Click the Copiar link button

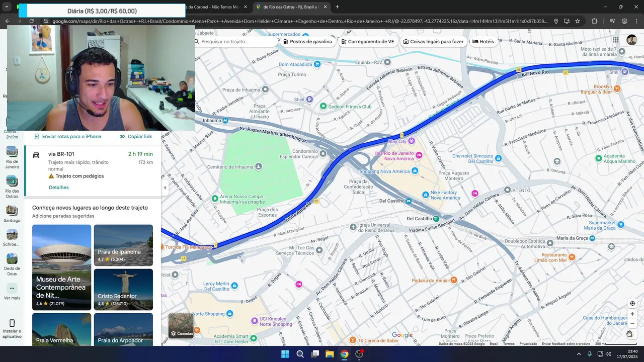point(135,136)
